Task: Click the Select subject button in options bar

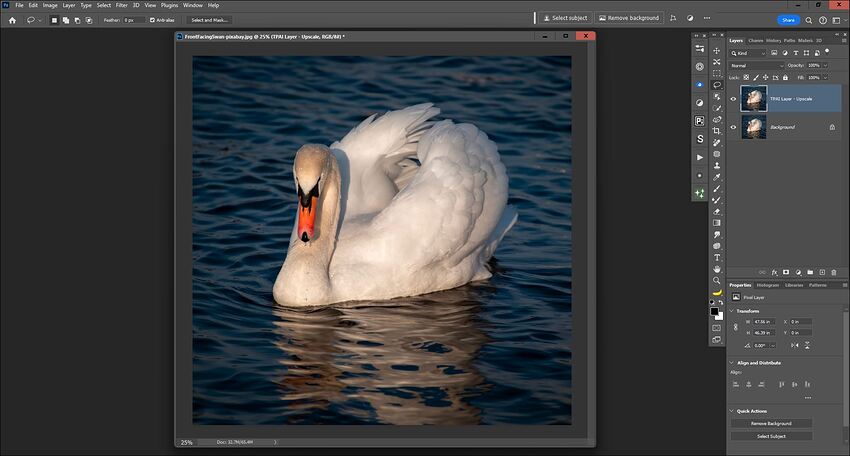Action: (x=565, y=18)
